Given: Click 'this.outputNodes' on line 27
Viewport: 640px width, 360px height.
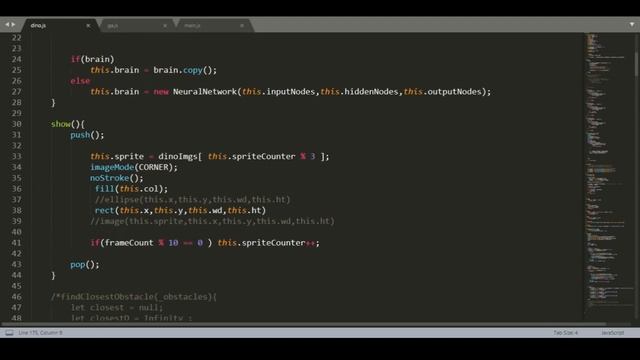Looking at the screenshot, I should [x=442, y=92].
